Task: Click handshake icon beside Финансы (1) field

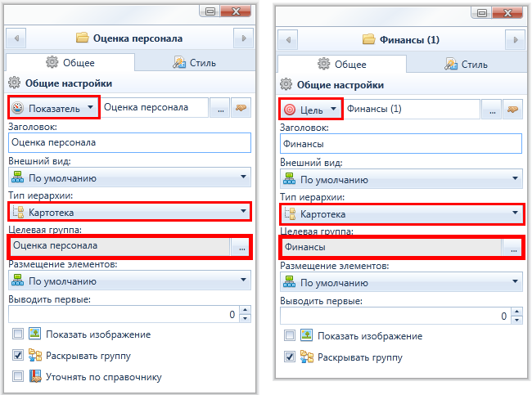Action: coord(512,110)
